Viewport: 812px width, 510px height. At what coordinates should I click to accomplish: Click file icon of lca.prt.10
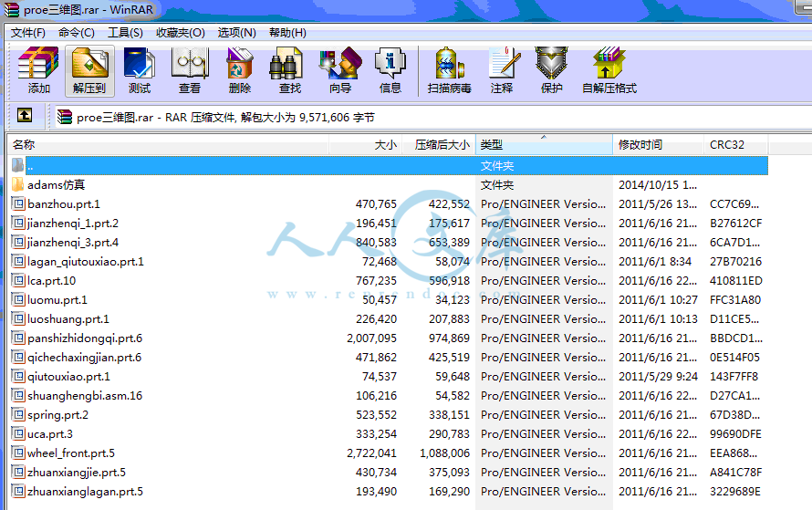[18, 280]
